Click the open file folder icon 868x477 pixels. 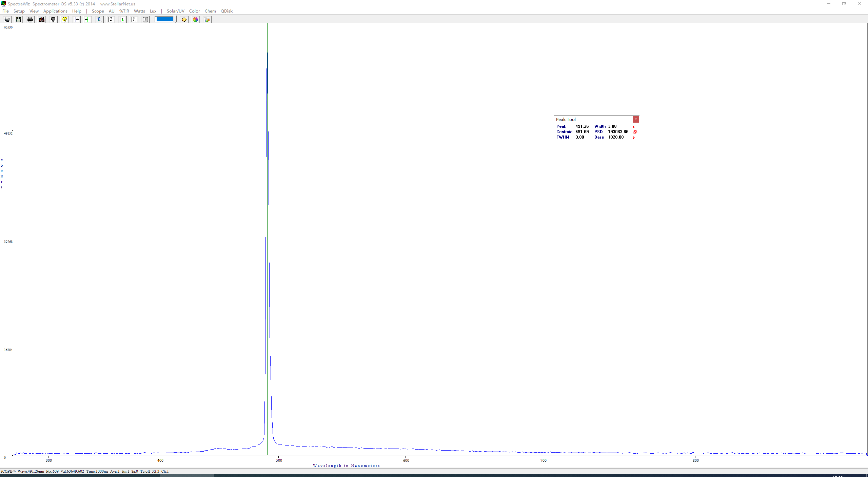pyautogui.click(x=7, y=20)
